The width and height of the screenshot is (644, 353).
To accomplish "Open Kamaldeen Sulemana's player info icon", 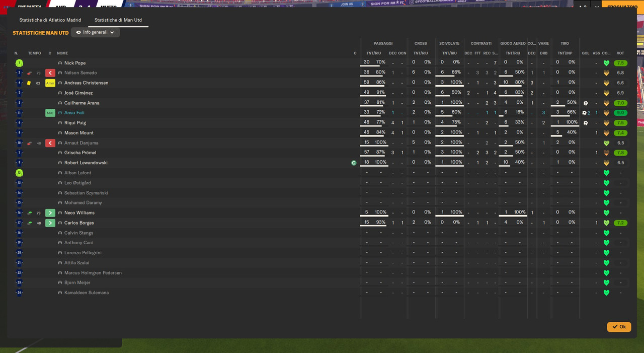I will (60, 293).
